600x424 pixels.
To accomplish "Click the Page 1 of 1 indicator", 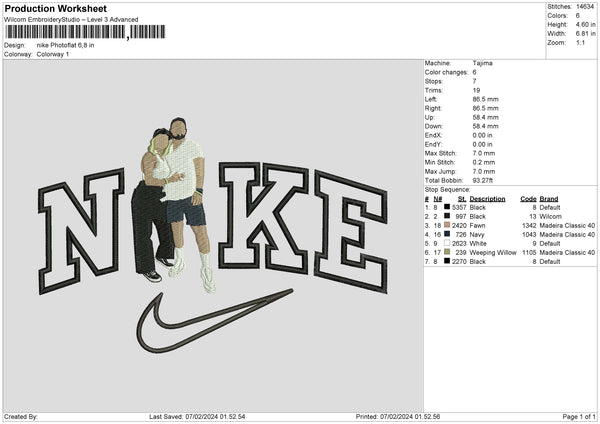I will (x=579, y=417).
